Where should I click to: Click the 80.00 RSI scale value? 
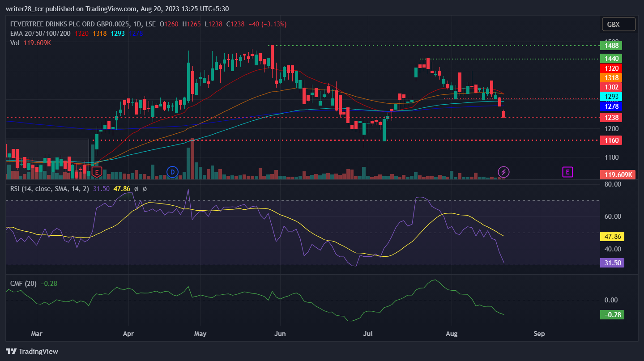pyautogui.click(x=612, y=184)
